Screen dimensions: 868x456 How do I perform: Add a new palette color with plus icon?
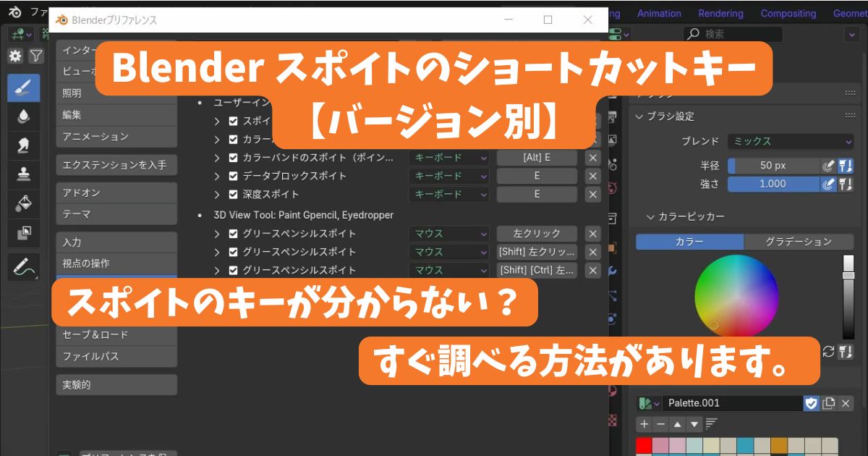click(644, 423)
